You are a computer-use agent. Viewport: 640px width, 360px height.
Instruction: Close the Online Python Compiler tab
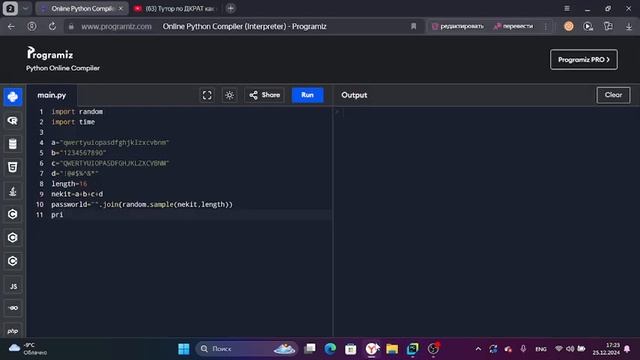(120, 8)
